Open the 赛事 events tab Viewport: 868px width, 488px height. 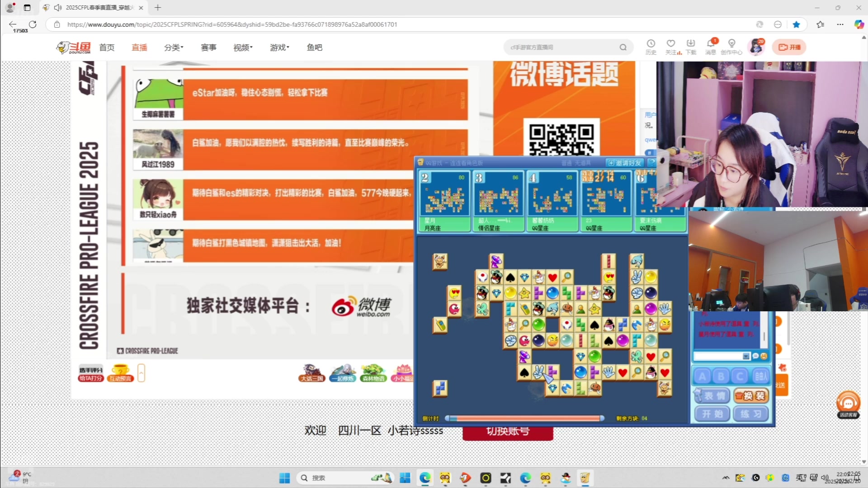point(208,47)
